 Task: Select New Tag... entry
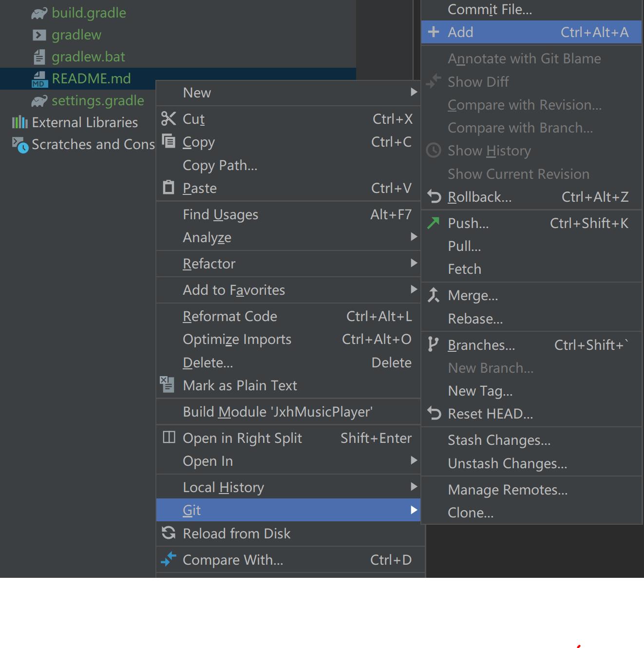pos(531,391)
